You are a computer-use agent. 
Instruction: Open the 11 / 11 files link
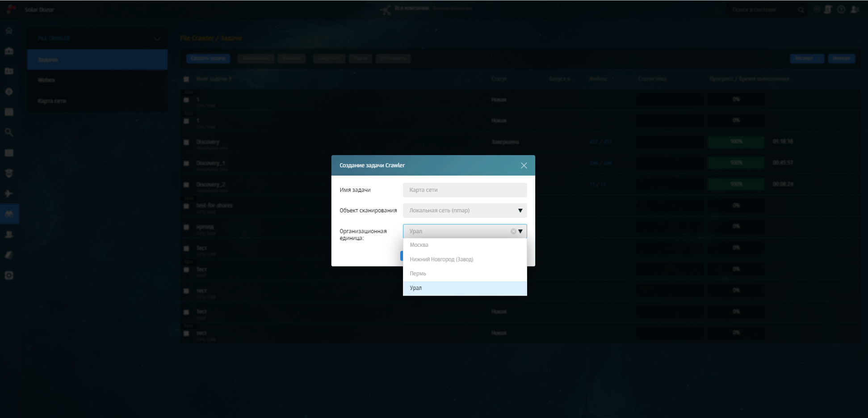(x=598, y=185)
